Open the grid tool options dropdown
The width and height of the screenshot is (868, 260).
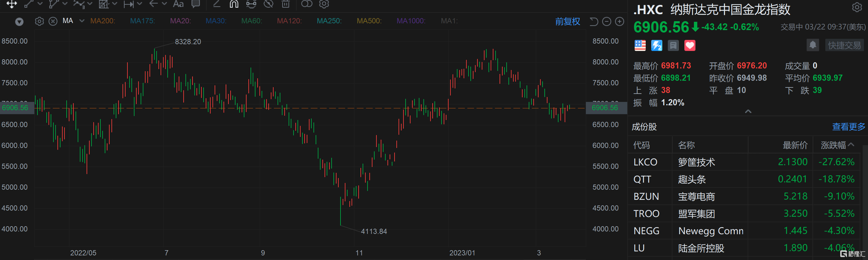click(x=115, y=4)
